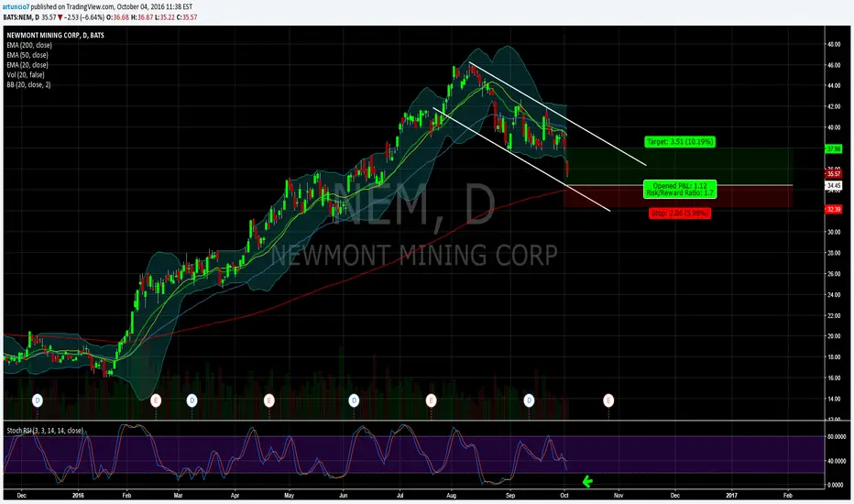Select the EMA (50, close) indicator label
Image resolution: width=854 pixels, height=504 pixels.
pyautogui.click(x=27, y=55)
